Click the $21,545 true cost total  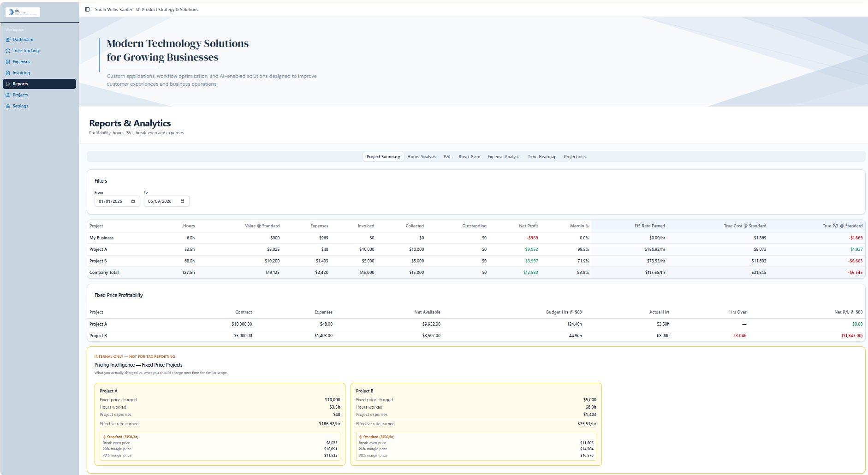click(759, 273)
